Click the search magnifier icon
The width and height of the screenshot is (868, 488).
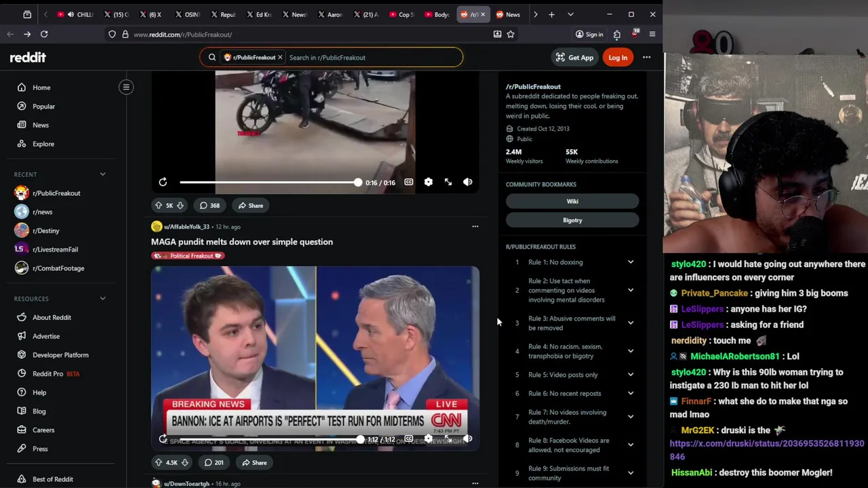[212, 58]
